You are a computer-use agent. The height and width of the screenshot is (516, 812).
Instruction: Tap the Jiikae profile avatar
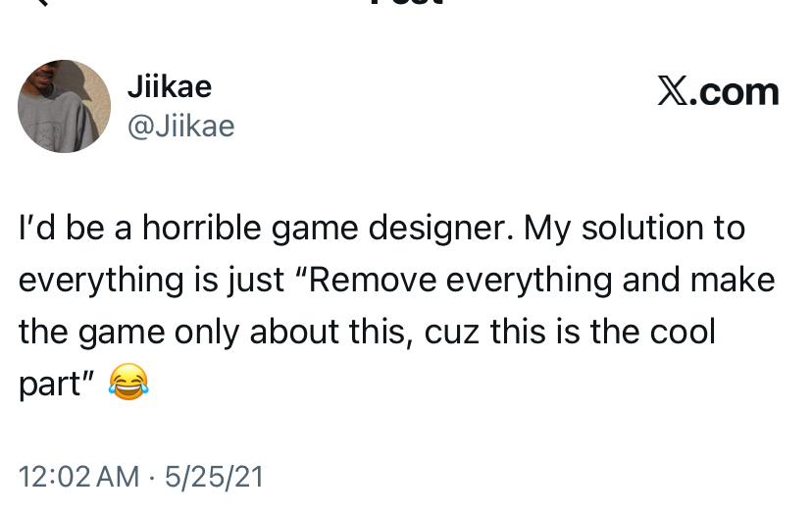tap(64, 106)
